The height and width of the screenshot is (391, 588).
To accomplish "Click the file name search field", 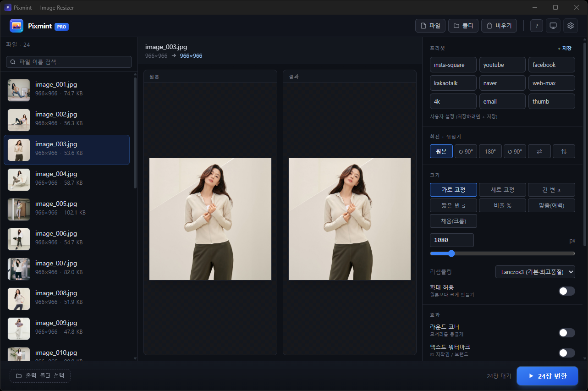I will coord(69,62).
